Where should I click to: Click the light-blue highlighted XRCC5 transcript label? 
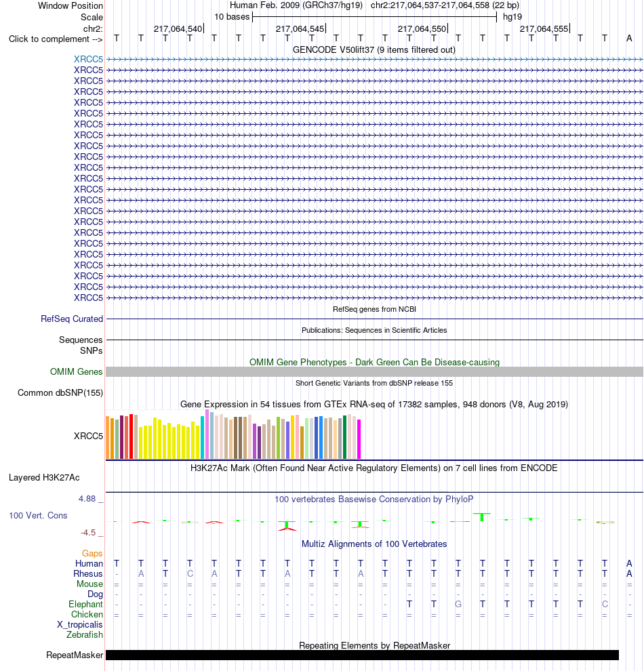(88, 59)
